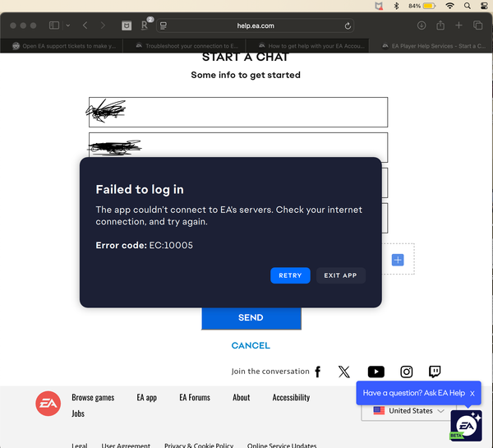Toggle the Safari sidebar icon
493x448 pixels.
point(54,25)
